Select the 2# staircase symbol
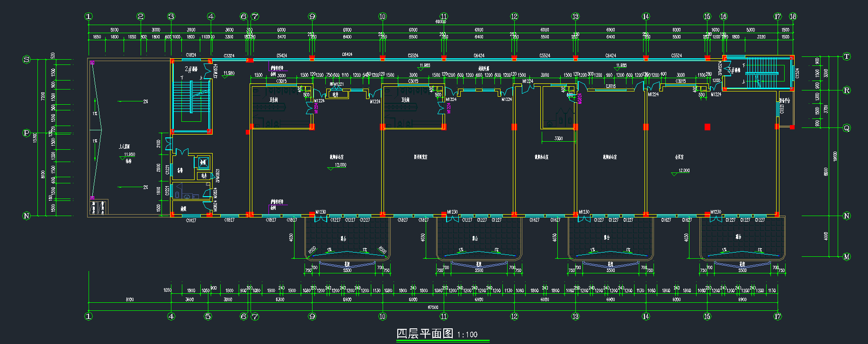Viewport: 868px width, 344px height. pos(191,98)
